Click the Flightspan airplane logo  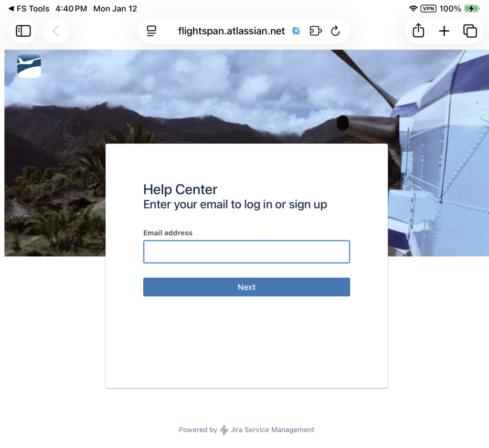(29, 66)
